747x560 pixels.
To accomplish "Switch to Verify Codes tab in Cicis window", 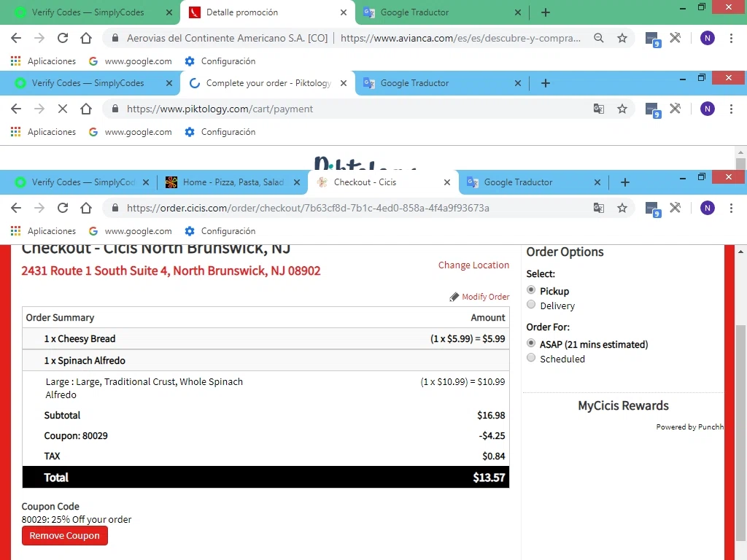I will pos(83,182).
